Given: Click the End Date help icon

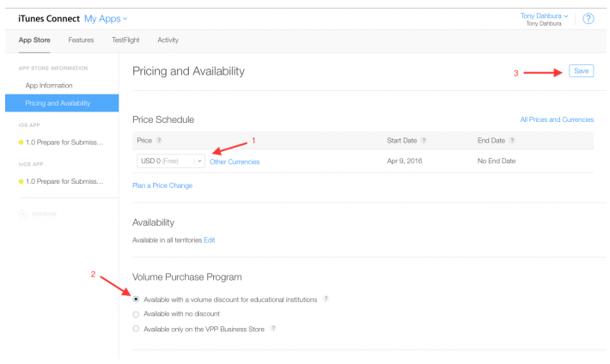Looking at the screenshot, I should [512, 141].
